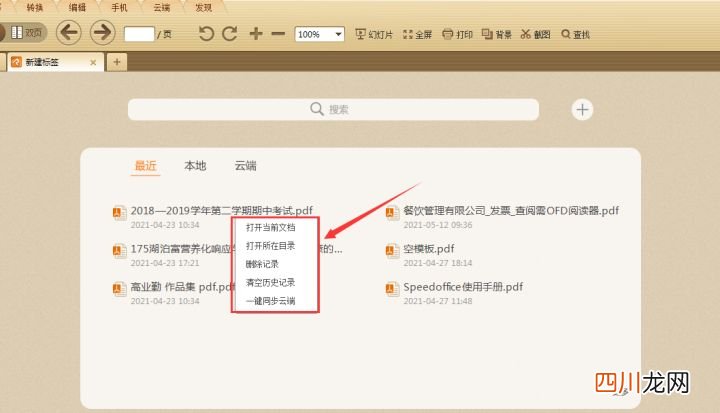Open background (背景) settings
Screen dimensions: 720x413
(x=496, y=34)
